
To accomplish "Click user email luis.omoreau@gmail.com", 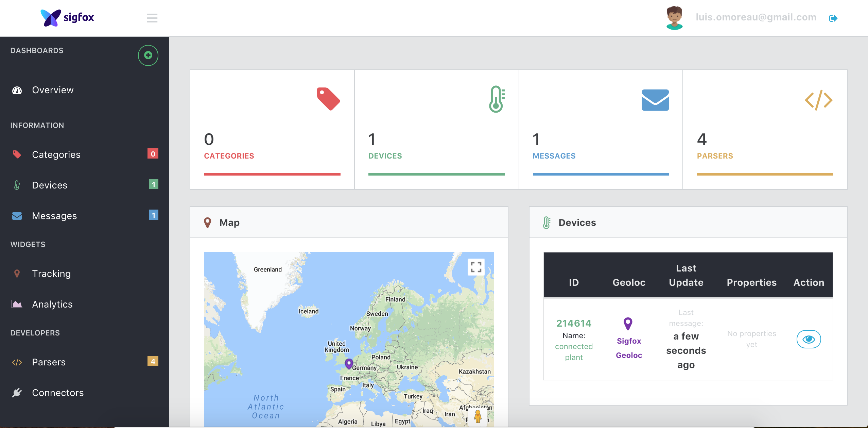I will point(756,17).
